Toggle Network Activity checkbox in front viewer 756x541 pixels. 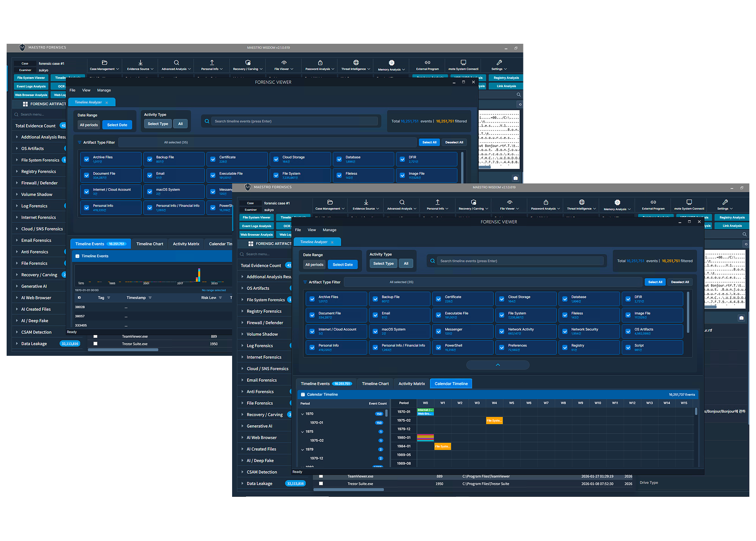click(502, 331)
